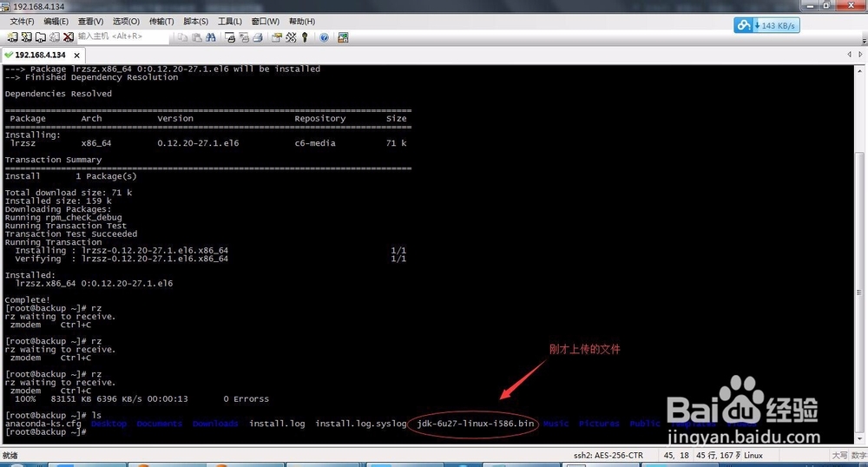Image resolution: width=868 pixels, height=467 pixels.
Task: Click the Printer icon in toolbar
Action: click(x=258, y=37)
